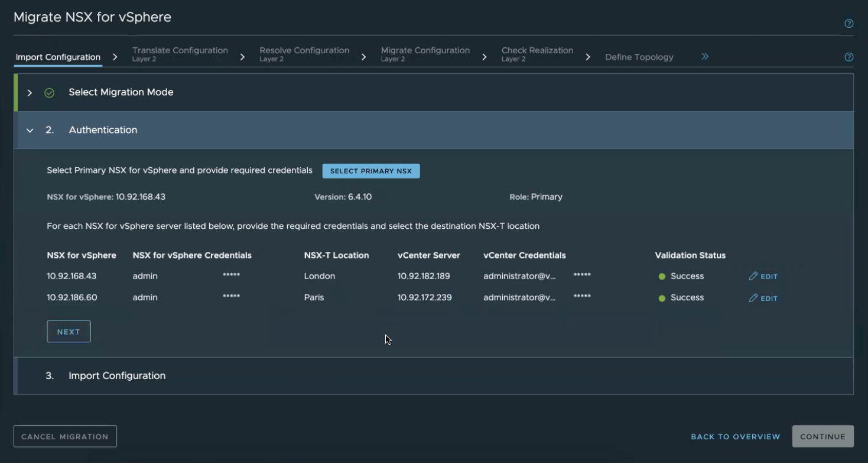Click green checkmark on Select Migration Mode
Image resolution: width=868 pixels, height=463 pixels.
(50, 93)
